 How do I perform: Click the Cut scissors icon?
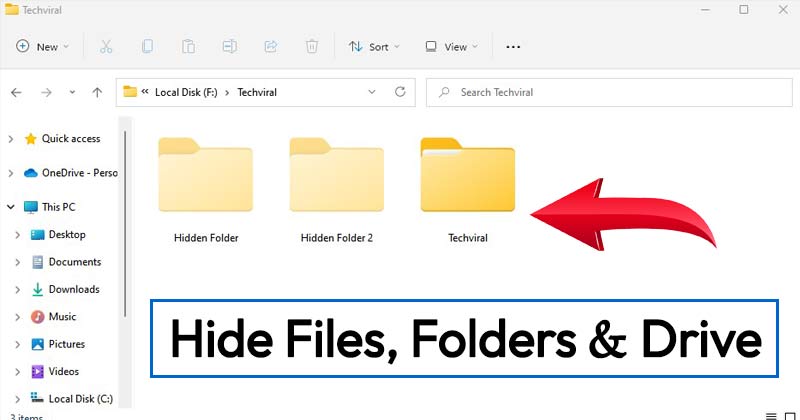point(106,46)
